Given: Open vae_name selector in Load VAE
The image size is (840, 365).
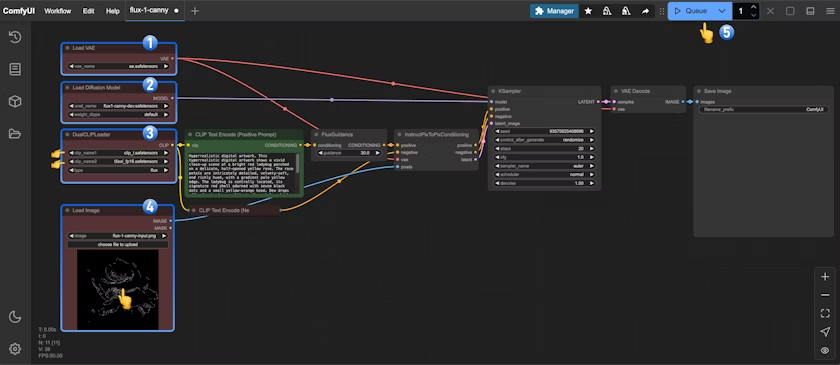Looking at the screenshot, I should (118, 66).
